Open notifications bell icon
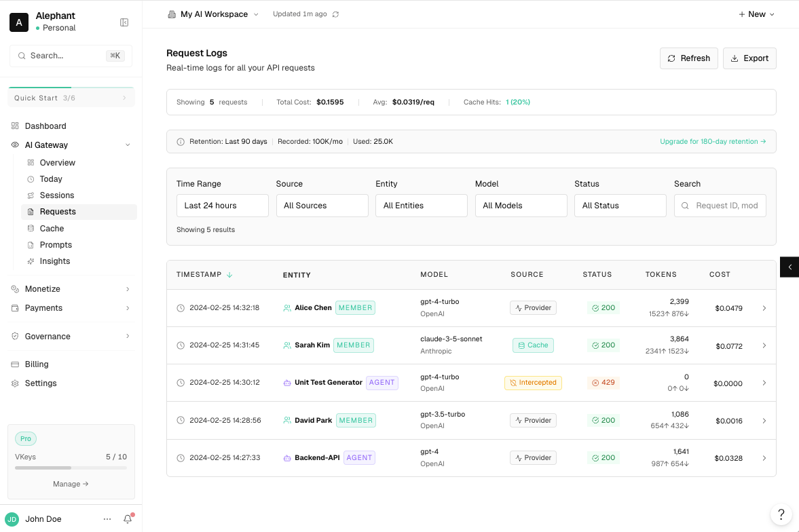The image size is (799, 532). [128, 518]
